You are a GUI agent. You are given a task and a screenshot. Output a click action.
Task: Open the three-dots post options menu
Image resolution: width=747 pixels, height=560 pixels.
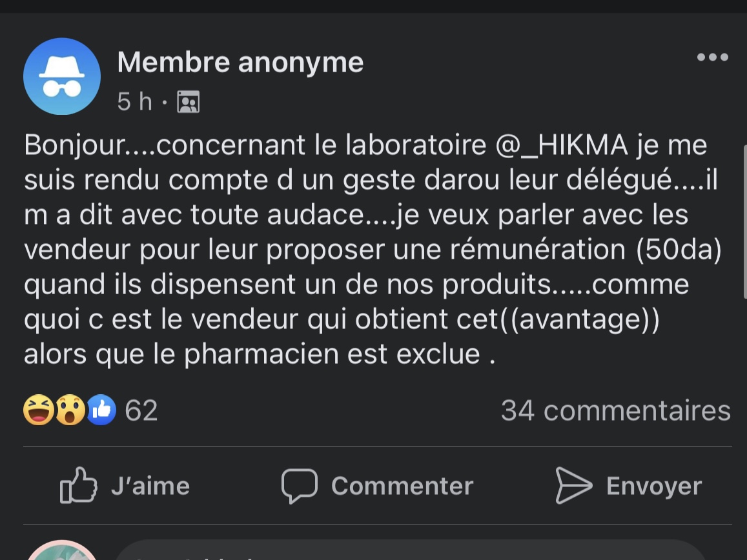(713, 57)
